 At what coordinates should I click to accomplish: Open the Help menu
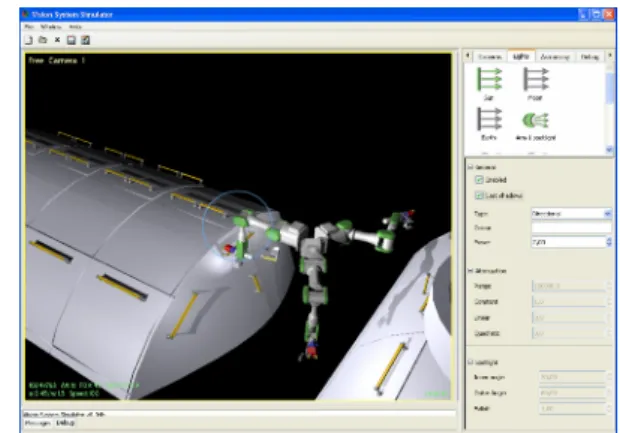(75, 27)
